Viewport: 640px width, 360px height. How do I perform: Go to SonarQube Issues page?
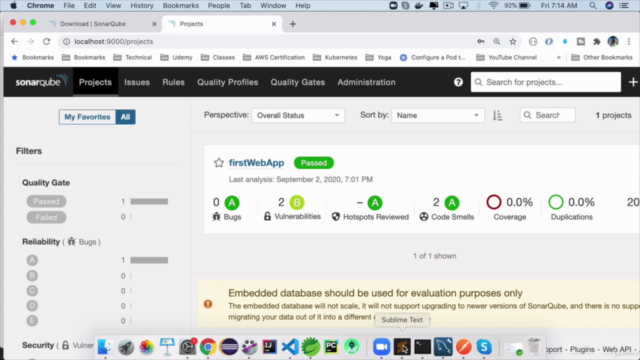137,82
